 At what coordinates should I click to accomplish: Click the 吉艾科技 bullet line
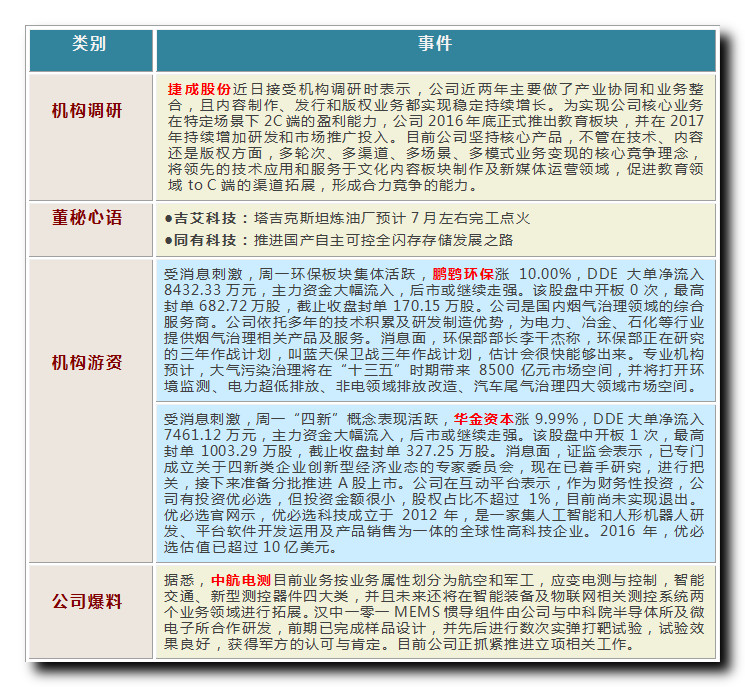click(x=347, y=218)
